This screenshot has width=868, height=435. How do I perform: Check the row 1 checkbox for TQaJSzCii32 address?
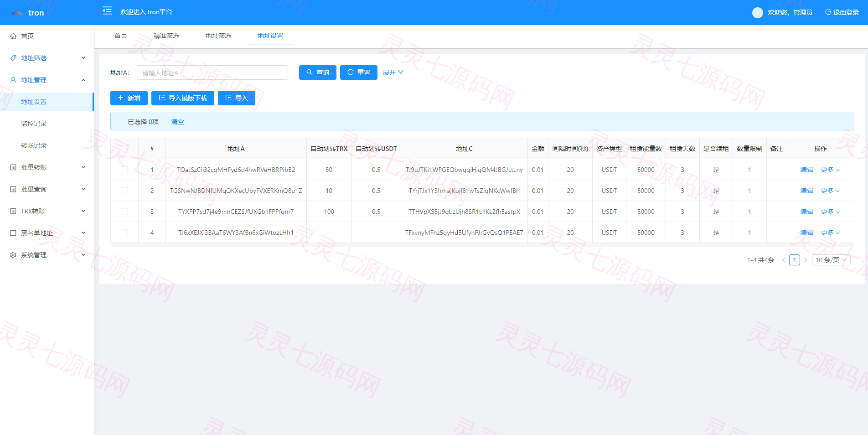pos(124,170)
